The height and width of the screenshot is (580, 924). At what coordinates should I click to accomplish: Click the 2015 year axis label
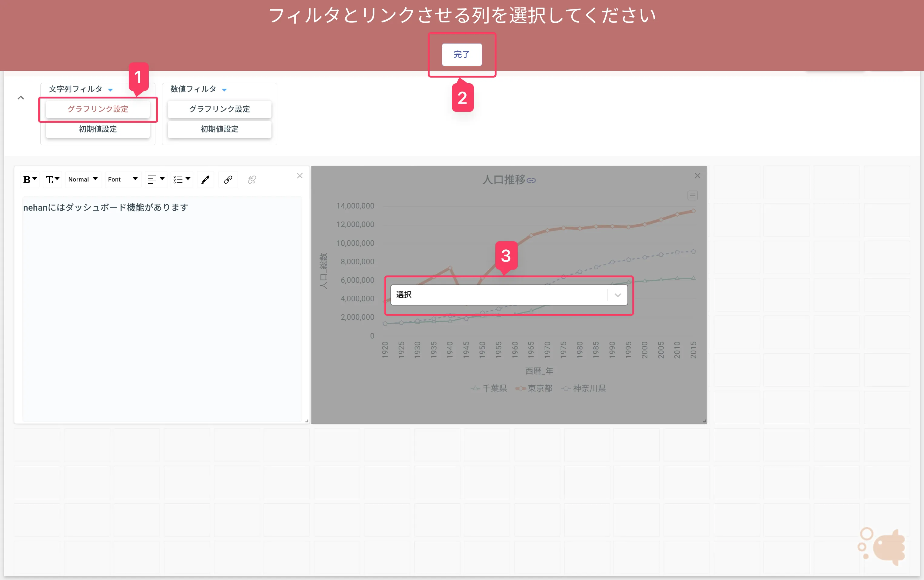tap(693, 350)
